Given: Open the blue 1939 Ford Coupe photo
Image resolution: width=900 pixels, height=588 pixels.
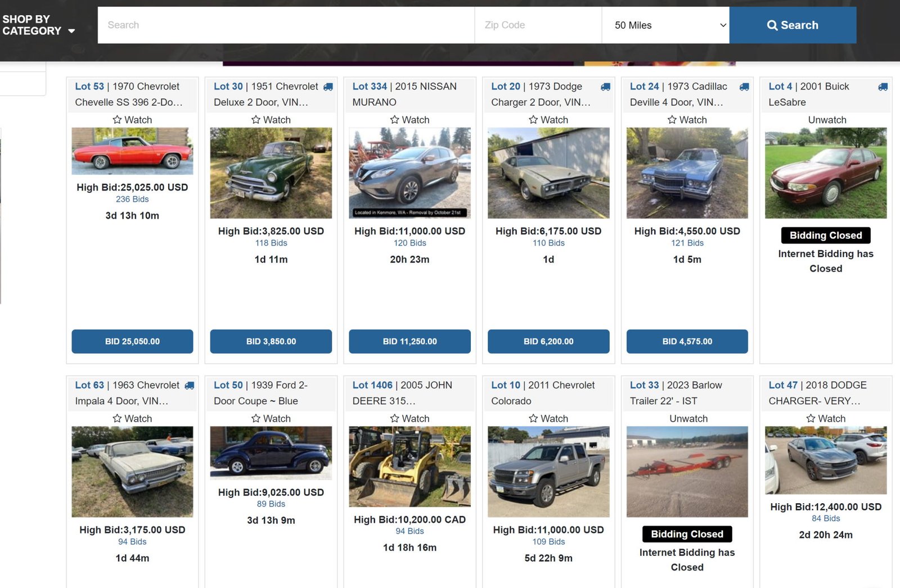Looking at the screenshot, I should pyautogui.click(x=271, y=453).
